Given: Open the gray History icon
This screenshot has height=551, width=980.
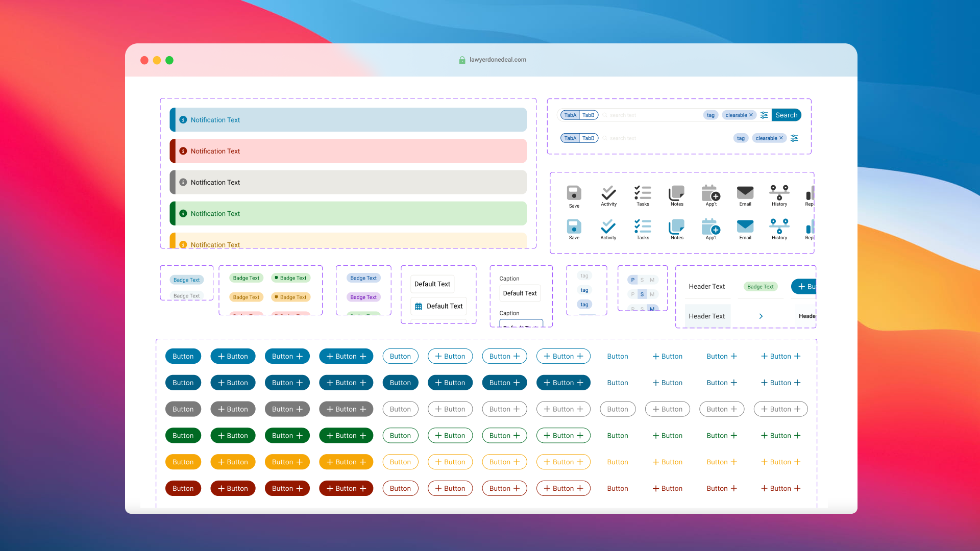Looking at the screenshot, I should pos(779,193).
